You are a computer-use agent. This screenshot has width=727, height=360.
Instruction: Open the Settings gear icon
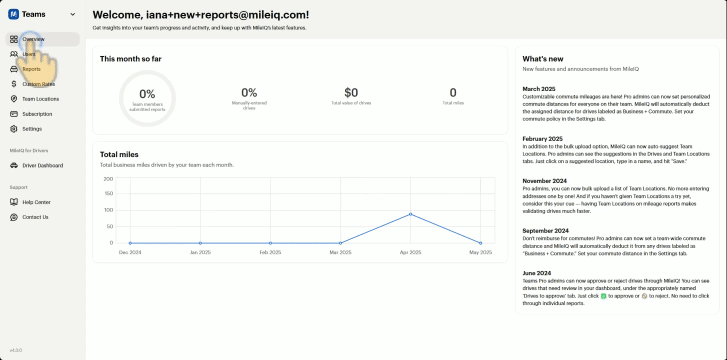pyautogui.click(x=14, y=129)
